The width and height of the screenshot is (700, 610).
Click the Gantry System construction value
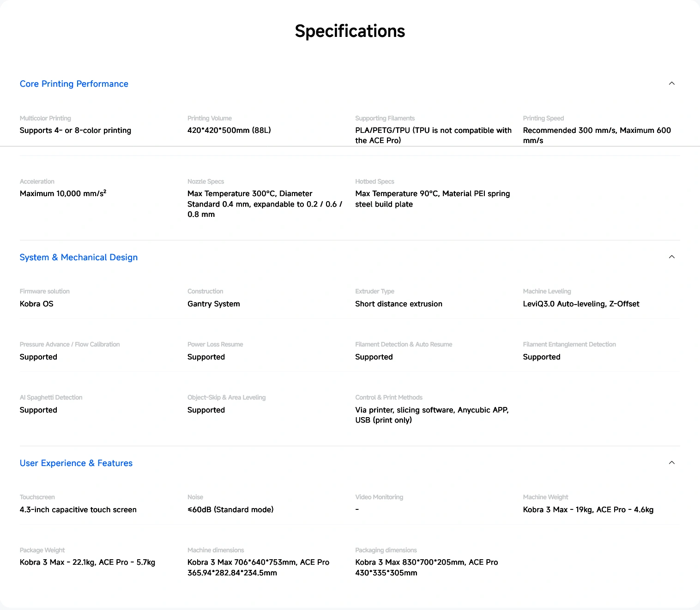tap(213, 304)
